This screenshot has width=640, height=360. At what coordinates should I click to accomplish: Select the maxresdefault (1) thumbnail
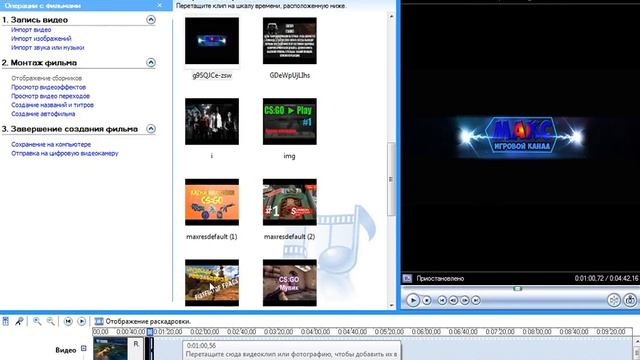click(x=212, y=202)
